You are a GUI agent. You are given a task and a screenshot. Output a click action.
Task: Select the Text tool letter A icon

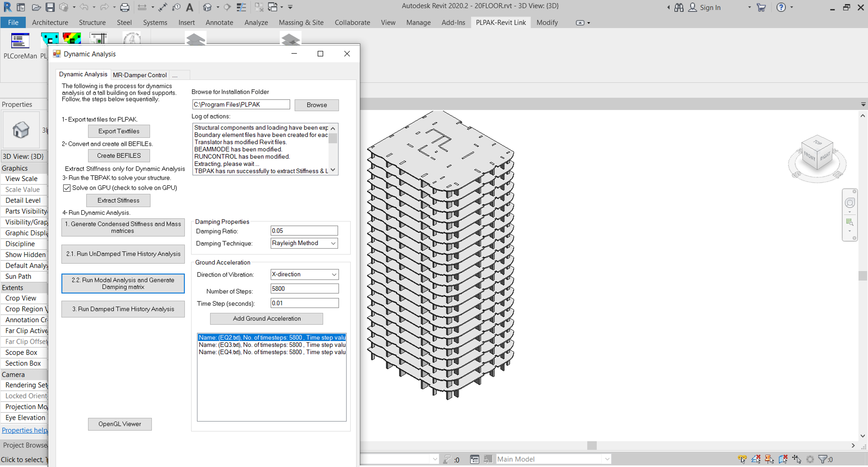tap(190, 7)
